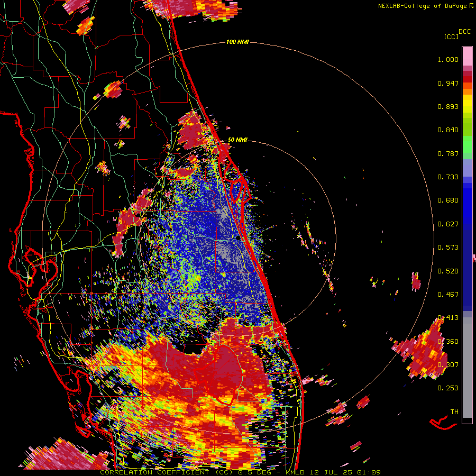Click the 0.787 scale value label
476x476 pixels.
click(x=448, y=153)
